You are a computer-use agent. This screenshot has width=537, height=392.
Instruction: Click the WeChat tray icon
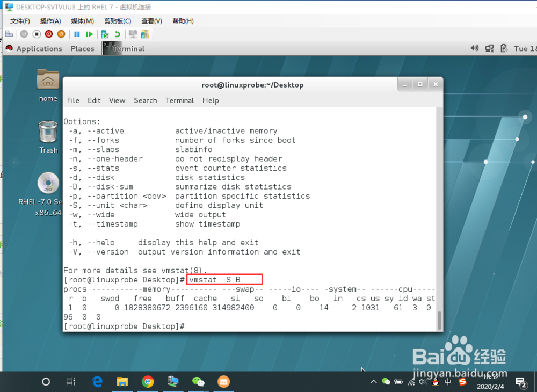[386, 381]
